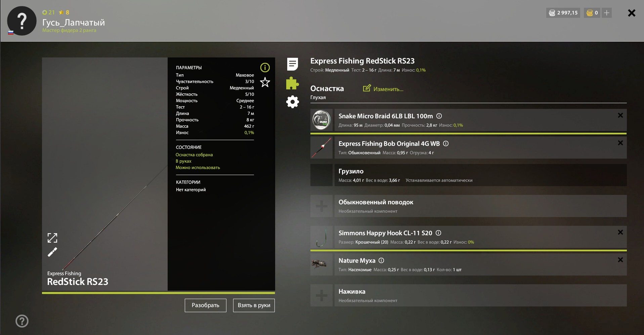Open info for Simmons Happy Hook
Viewport: 644px width, 335px height.
point(438,233)
